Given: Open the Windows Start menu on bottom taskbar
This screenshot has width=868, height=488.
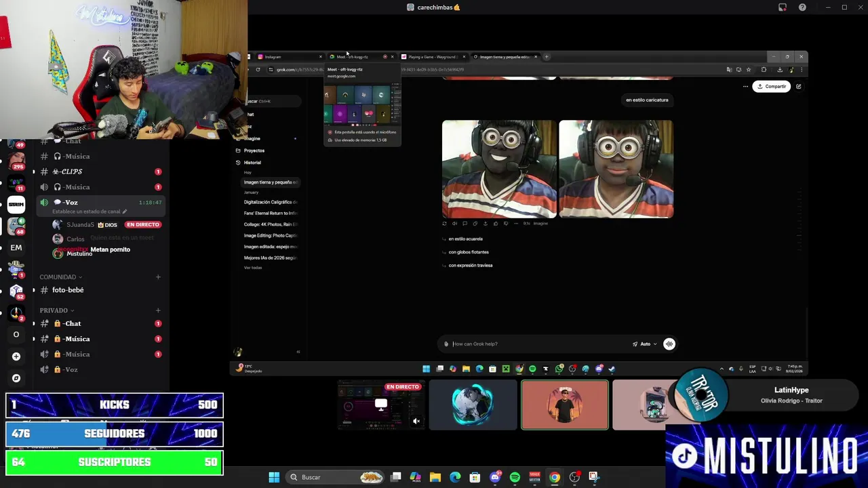Looking at the screenshot, I should coord(274,477).
